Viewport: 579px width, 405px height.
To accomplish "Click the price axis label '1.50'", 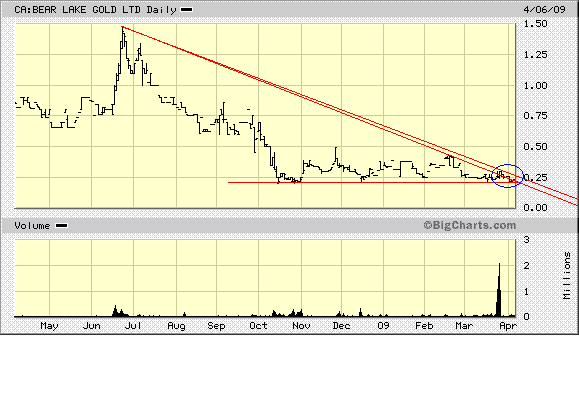I will (535, 24).
